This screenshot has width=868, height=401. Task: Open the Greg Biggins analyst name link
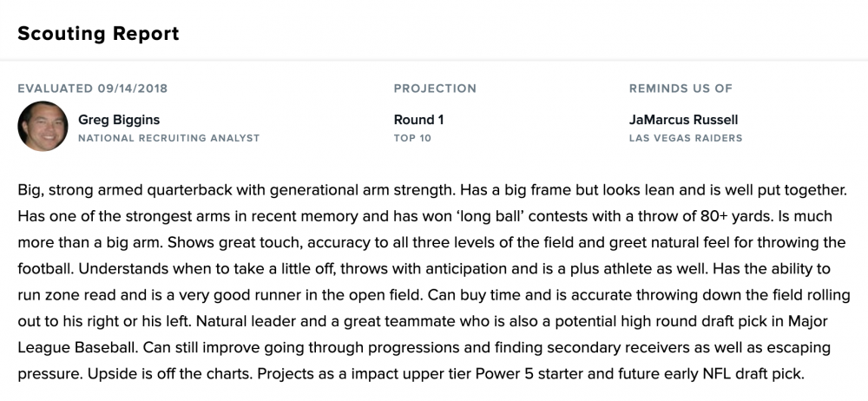tap(119, 120)
